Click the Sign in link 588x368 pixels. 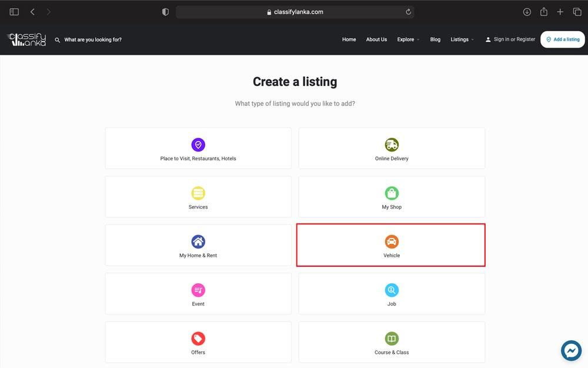[x=501, y=39]
